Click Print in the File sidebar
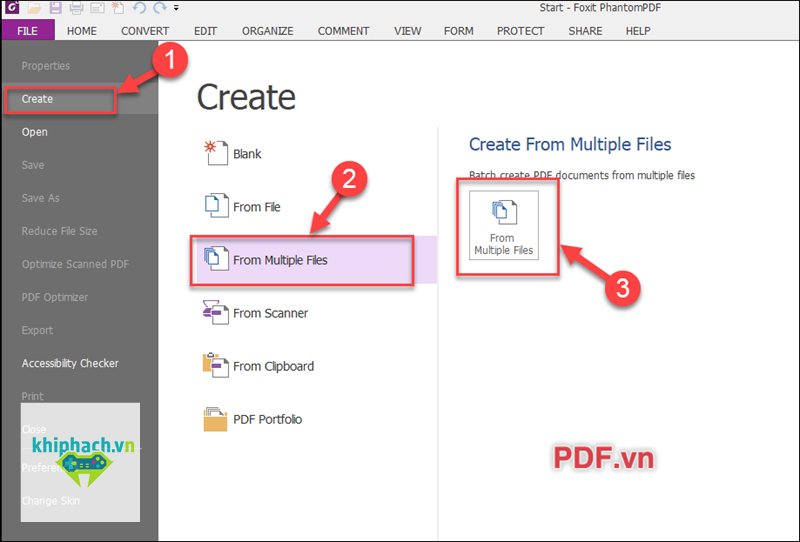The width and height of the screenshot is (800, 542). 32,396
